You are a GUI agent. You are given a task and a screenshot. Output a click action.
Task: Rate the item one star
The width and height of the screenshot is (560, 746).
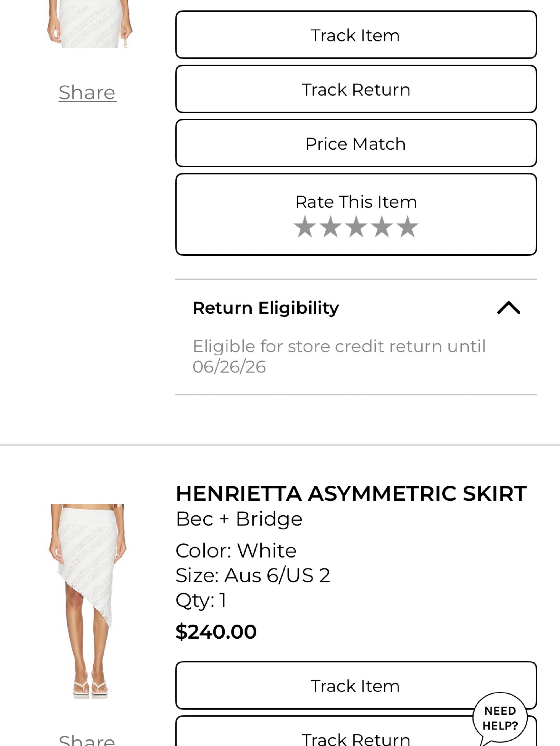click(305, 227)
